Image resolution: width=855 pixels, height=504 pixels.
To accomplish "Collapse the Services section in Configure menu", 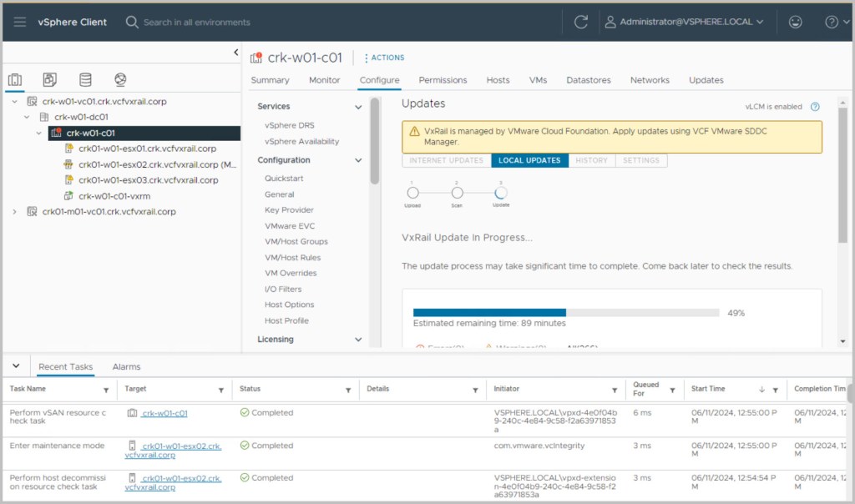I will coord(358,107).
